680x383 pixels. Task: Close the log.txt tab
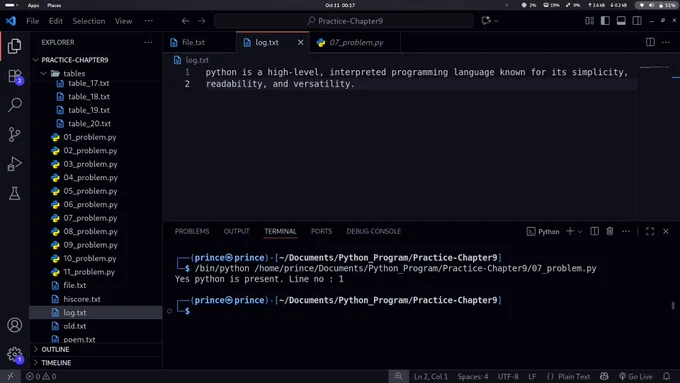coord(300,42)
